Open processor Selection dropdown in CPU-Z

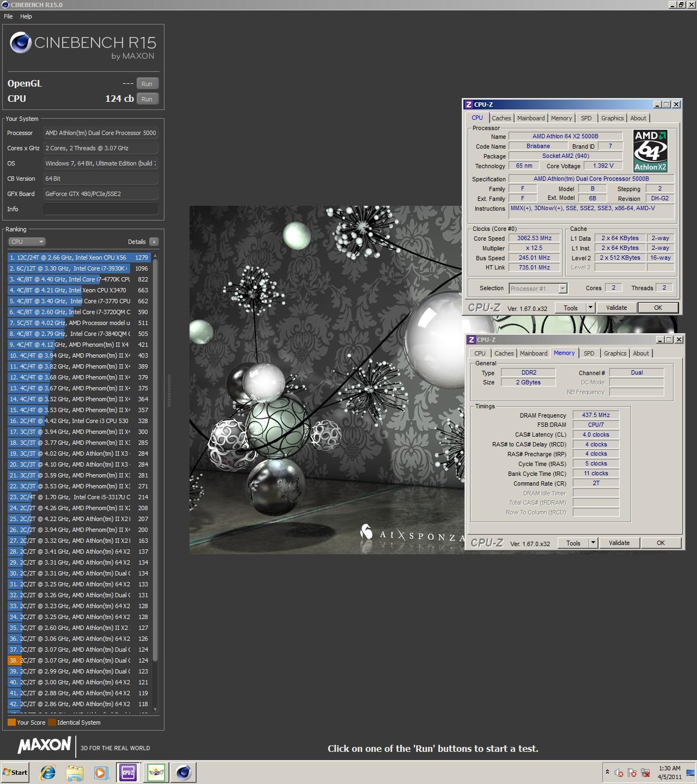pyautogui.click(x=538, y=289)
